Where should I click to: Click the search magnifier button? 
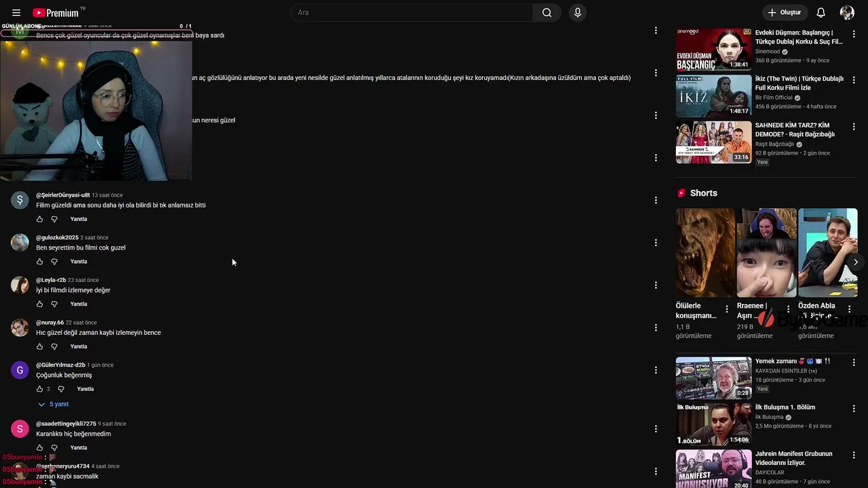tap(547, 13)
